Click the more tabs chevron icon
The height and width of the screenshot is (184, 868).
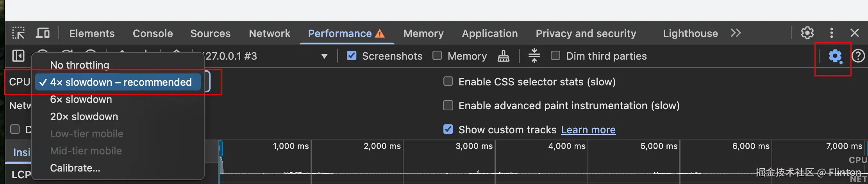(x=736, y=33)
